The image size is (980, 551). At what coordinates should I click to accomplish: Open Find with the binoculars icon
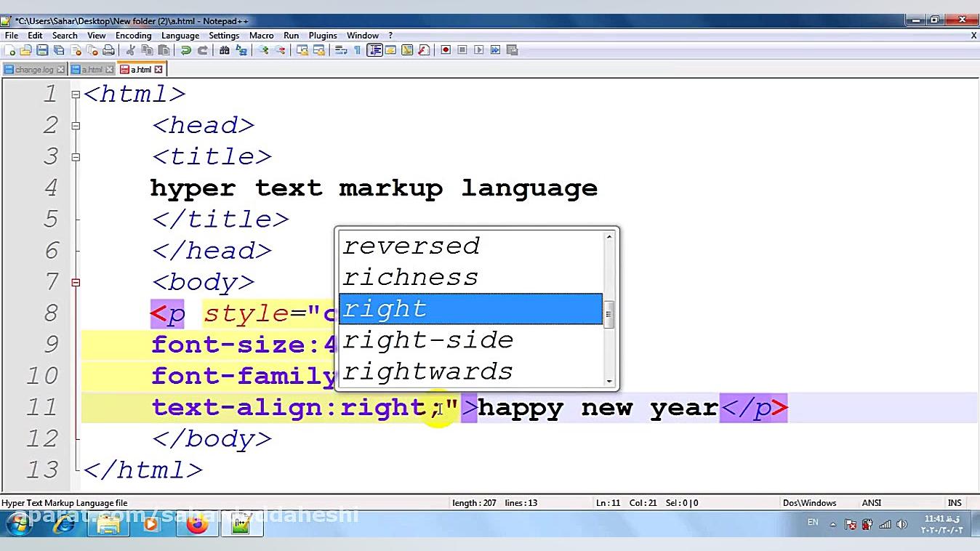coord(225,50)
